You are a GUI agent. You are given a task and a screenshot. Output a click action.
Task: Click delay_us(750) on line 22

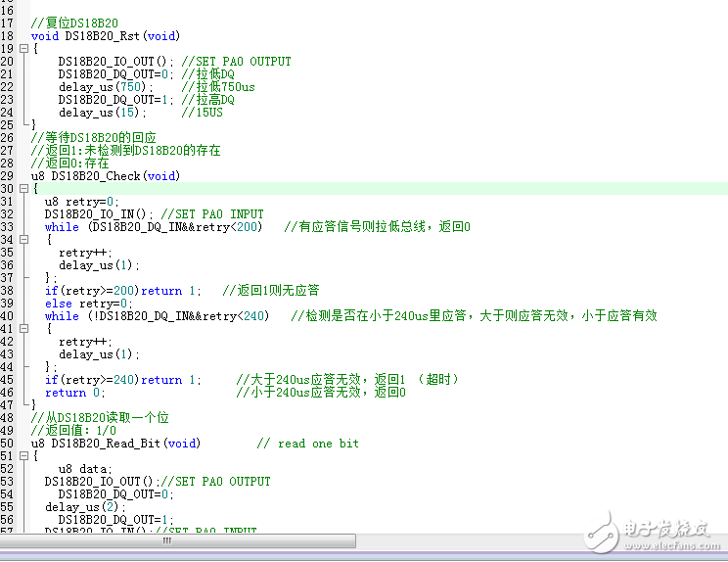click(x=105, y=87)
